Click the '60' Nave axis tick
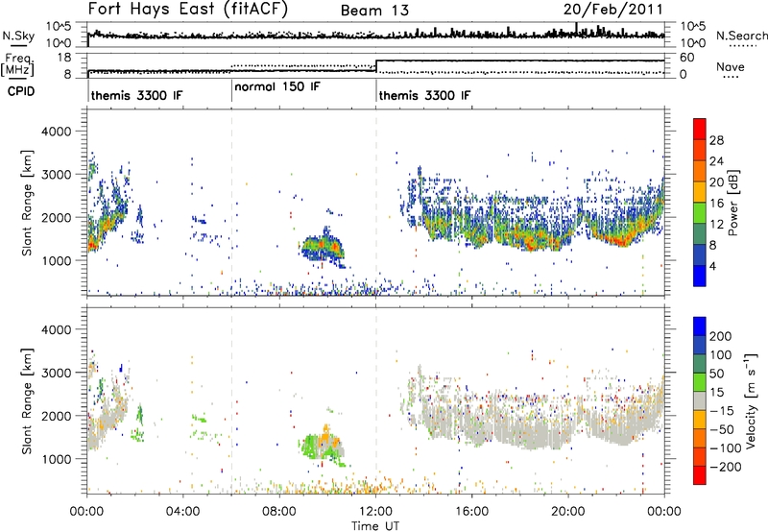 [687, 58]
